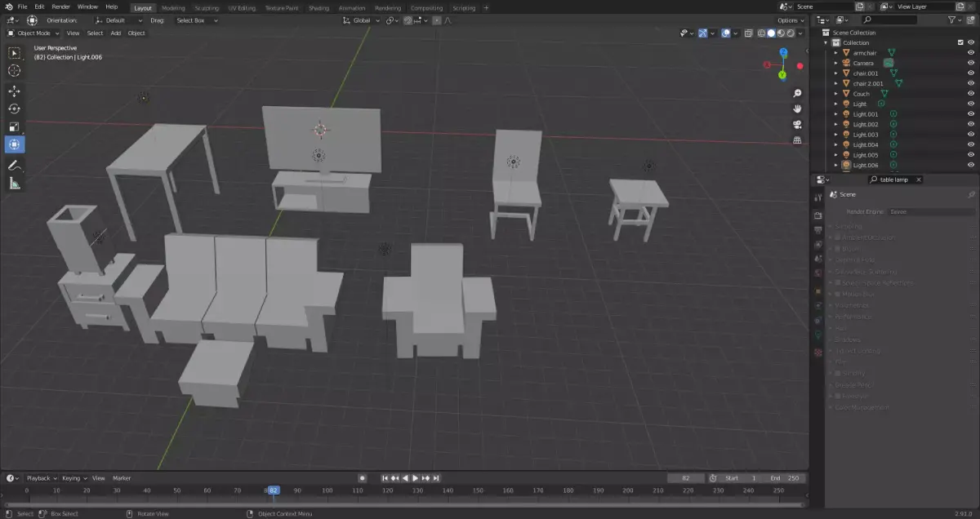Click the zoom magnifier viewport gizmo
The width and height of the screenshot is (980, 519).
(797, 93)
